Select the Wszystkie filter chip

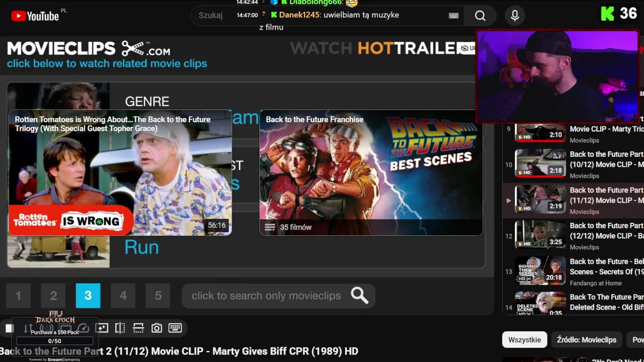pos(524,340)
